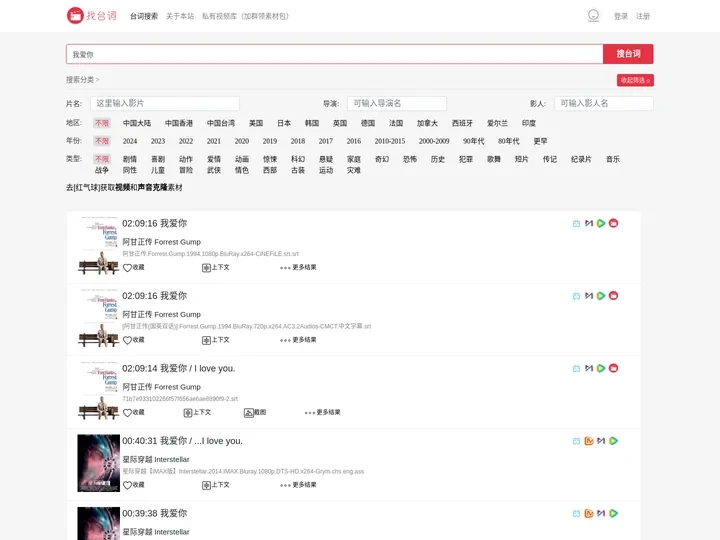
Task: Click the smiley avatar icon in header
Action: tap(593, 16)
